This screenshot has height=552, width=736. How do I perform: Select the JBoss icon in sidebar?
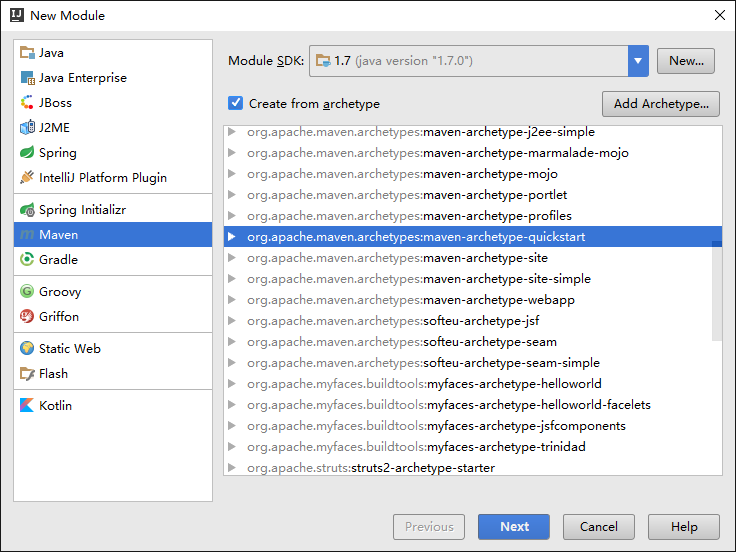click(28, 103)
